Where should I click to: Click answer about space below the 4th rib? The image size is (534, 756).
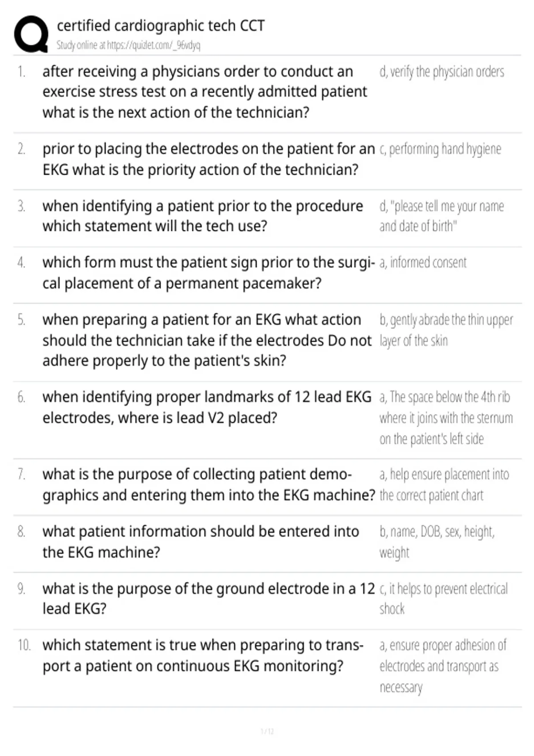point(446,418)
